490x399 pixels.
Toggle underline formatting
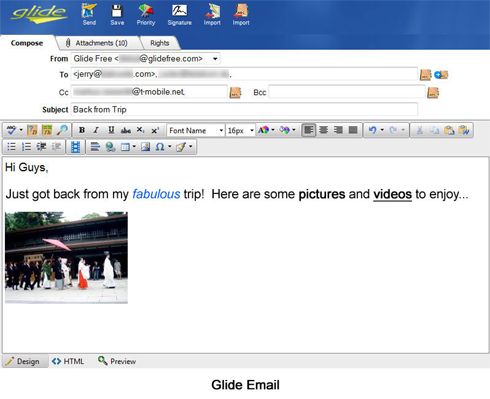tap(111, 130)
